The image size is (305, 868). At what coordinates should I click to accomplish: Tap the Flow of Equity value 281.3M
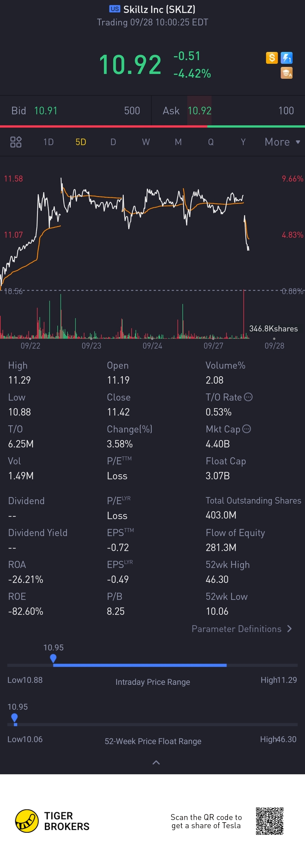point(221,547)
